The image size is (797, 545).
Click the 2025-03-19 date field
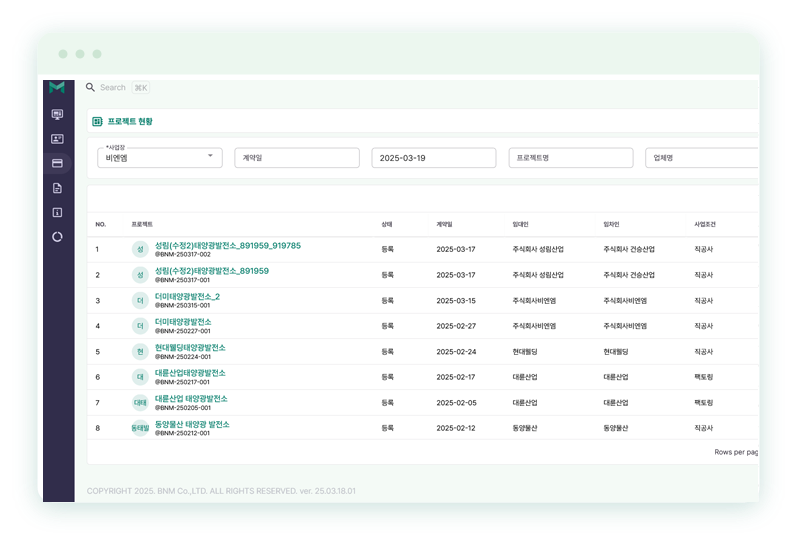[433, 158]
